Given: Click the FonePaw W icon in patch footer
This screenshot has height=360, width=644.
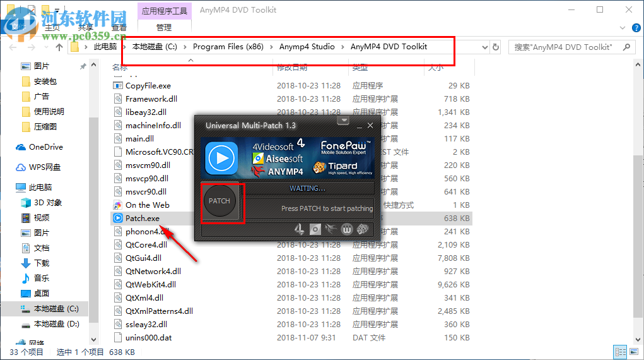Looking at the screenshot, I should tap(347, 229).
